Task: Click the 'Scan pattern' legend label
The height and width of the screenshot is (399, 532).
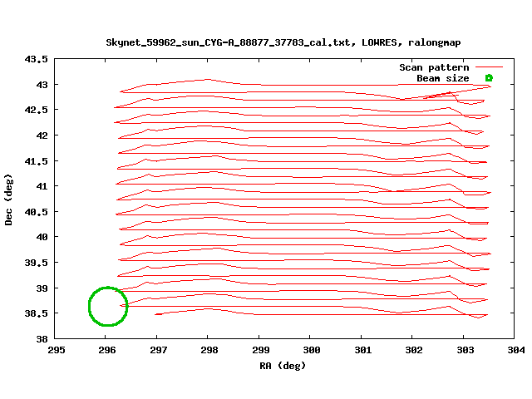Action: click(434, 68)
